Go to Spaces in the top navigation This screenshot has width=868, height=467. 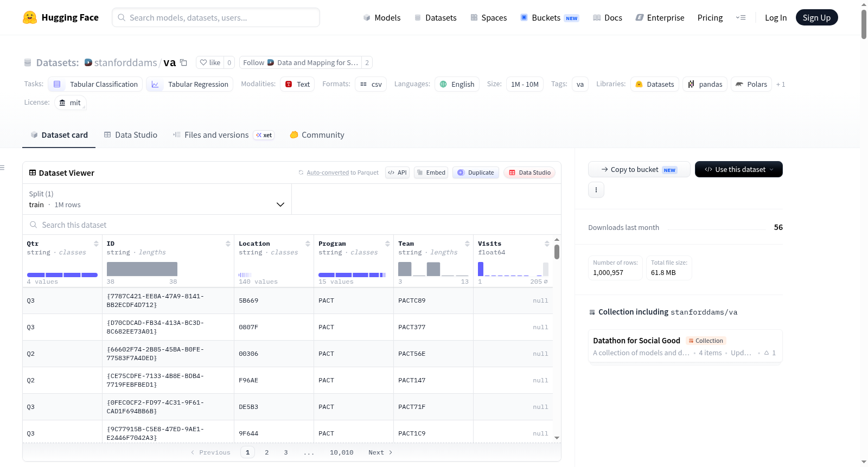pyautogui.click(x=488, y=17)
